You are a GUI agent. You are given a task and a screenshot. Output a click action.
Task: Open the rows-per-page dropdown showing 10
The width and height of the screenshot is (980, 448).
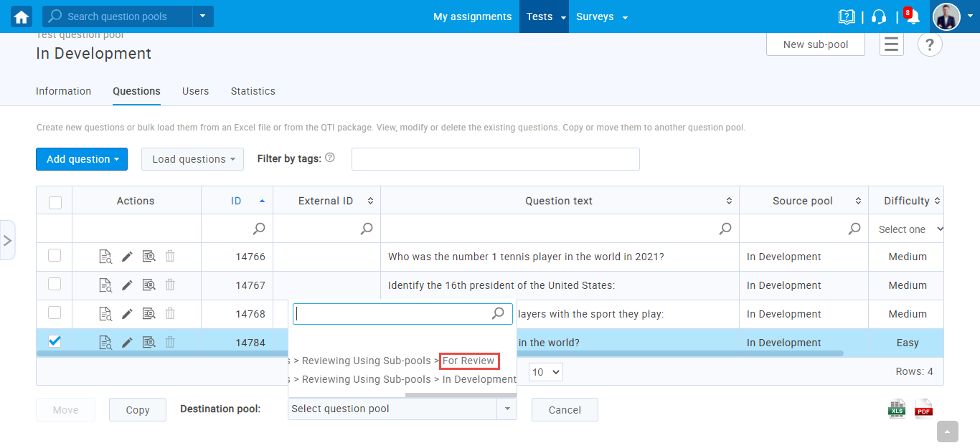(x=546, y=372)
